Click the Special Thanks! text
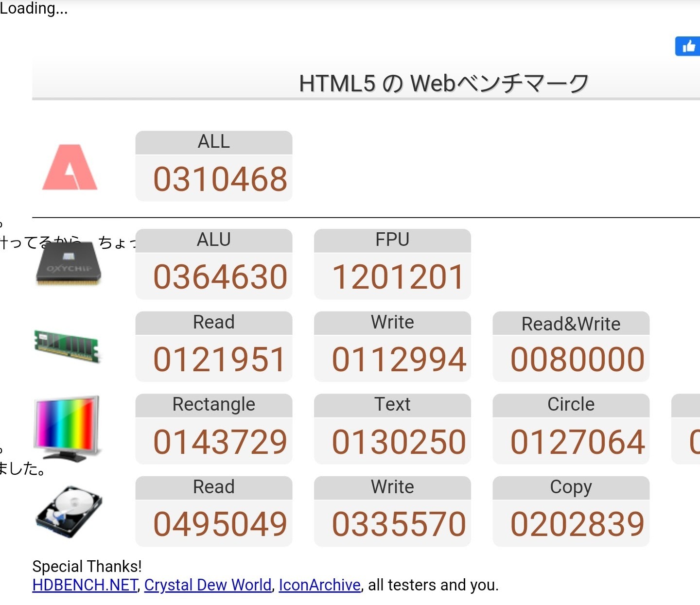Viewport: 700px width, 605px height. pyautogui.click(x=87, y=567)
